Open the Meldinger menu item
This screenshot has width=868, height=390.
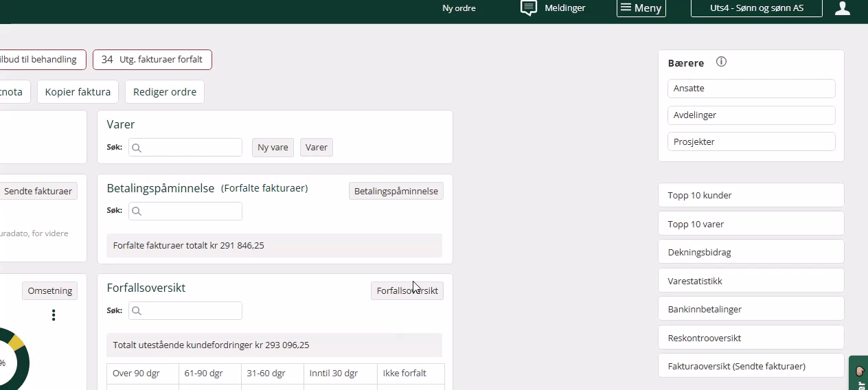pos(564,8)
